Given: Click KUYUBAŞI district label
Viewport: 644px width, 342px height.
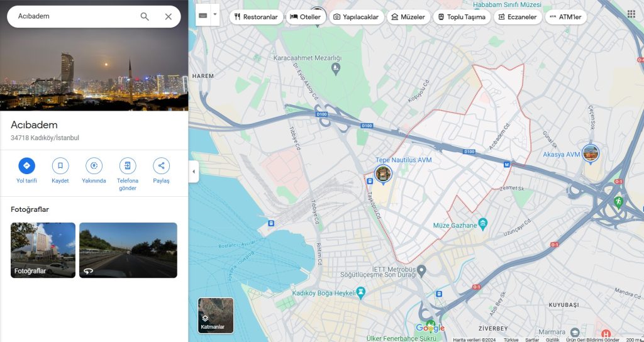Looking at the screenshot, I should (x=564, y=305).
